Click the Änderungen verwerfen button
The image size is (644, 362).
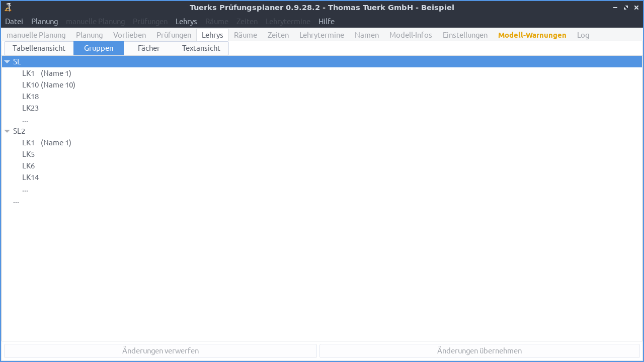(x=160, y=350)
